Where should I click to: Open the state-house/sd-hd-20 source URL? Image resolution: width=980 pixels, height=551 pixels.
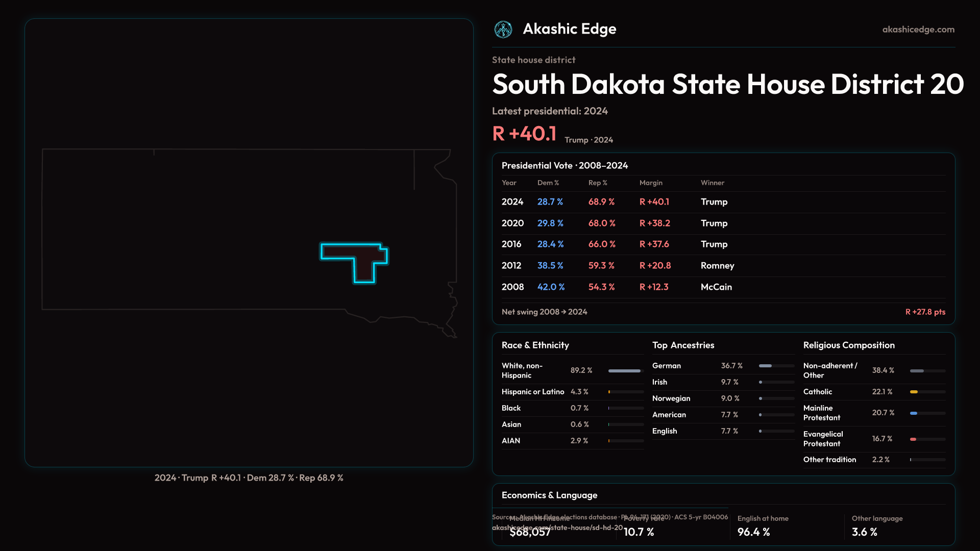557,528
